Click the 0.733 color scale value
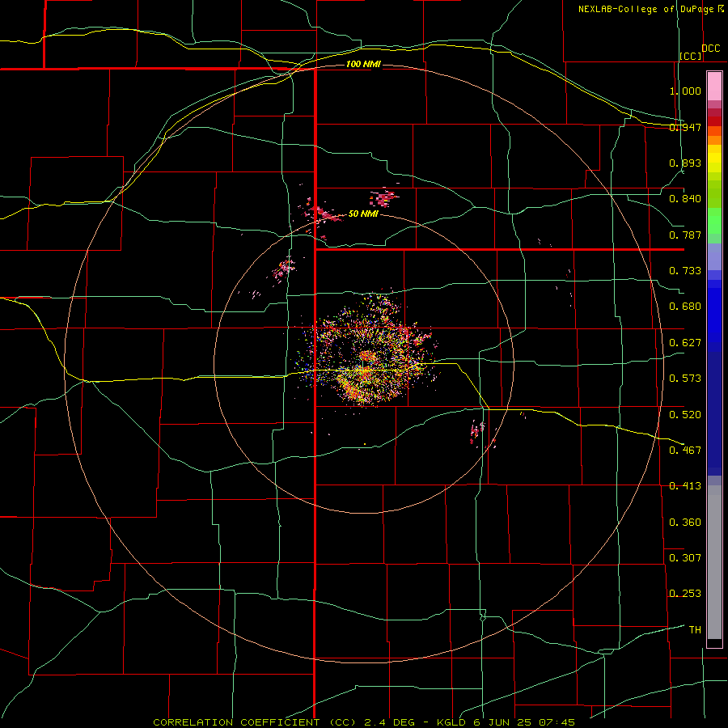The image size is (728, 728). point(685,271)
